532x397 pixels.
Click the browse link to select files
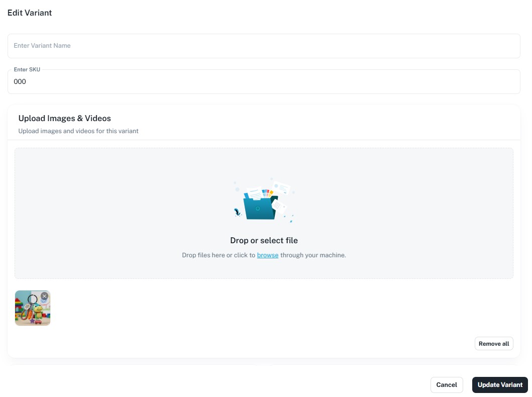click(x=267, y=255)
